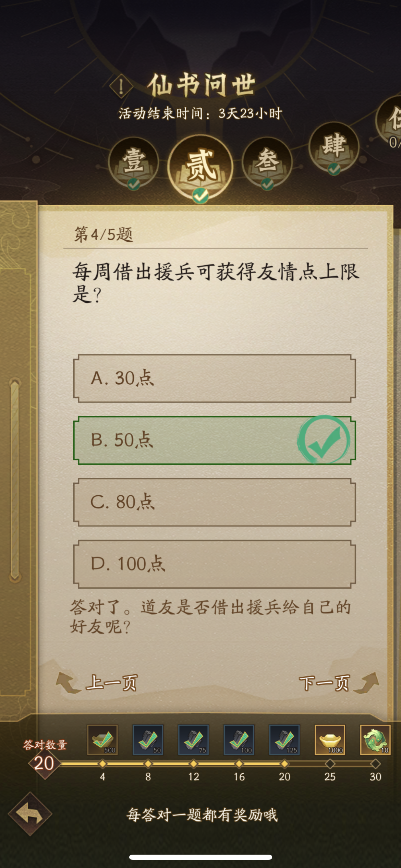Viewport: 401px width, 868px height.
Task: Select answer A. 30点
Action: 215,378
